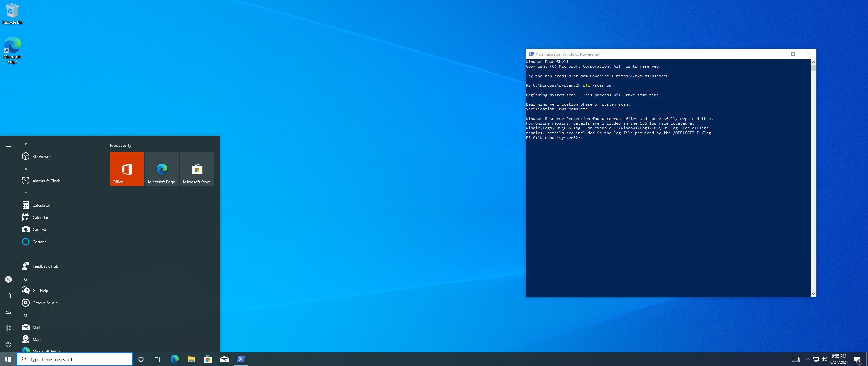Click the PowerShell scrollbar thumb
This screenshot has width=868, height=366.
coord(813,68)
